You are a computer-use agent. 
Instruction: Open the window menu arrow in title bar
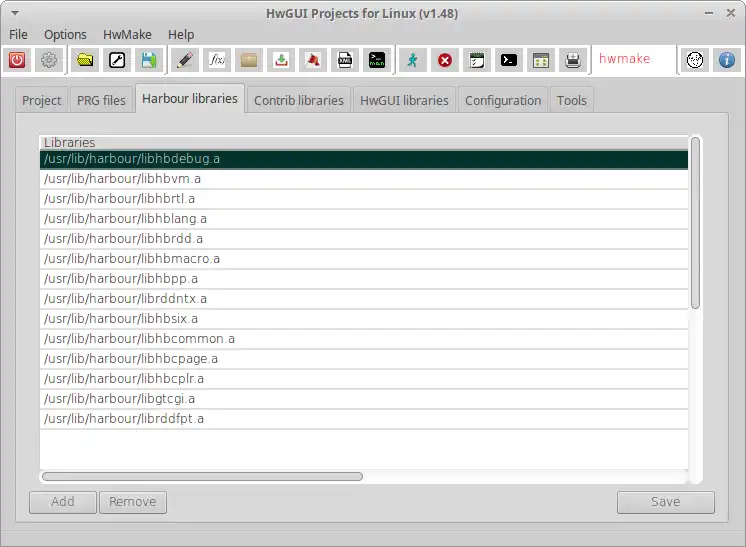15,13
